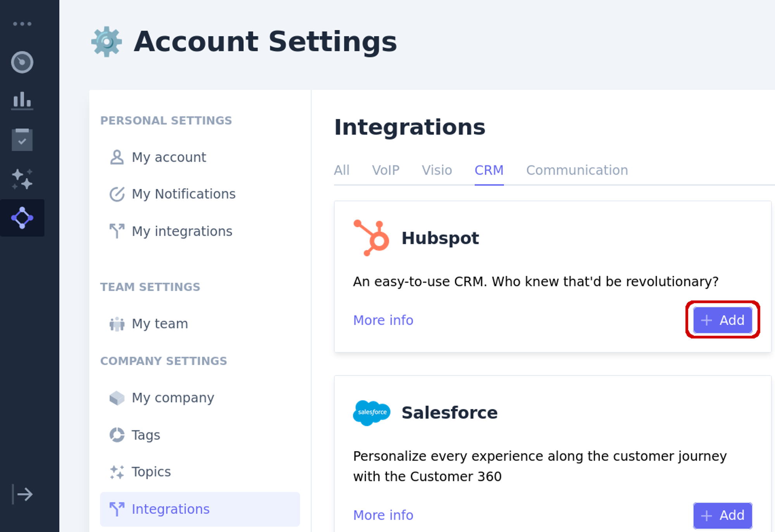Click More info link for Hubspot
Viewport: 775px width, 532px height.
pos(383,319)
